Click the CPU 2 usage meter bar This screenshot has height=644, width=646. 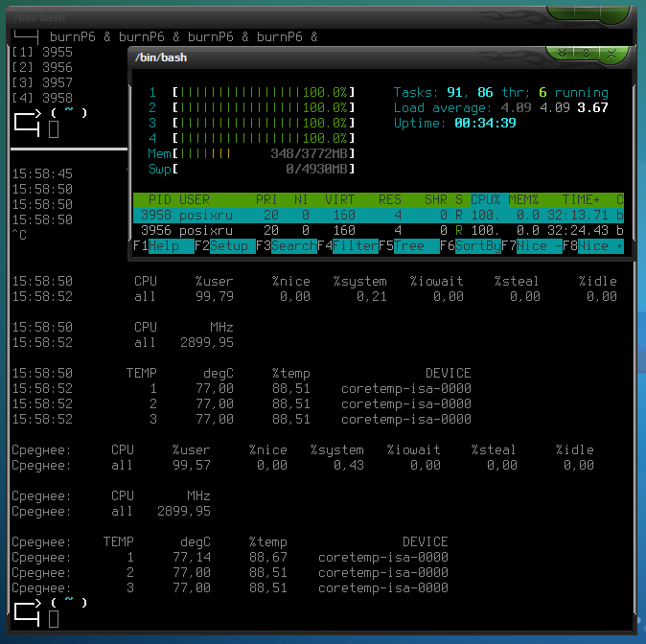(x=264, y=107)
